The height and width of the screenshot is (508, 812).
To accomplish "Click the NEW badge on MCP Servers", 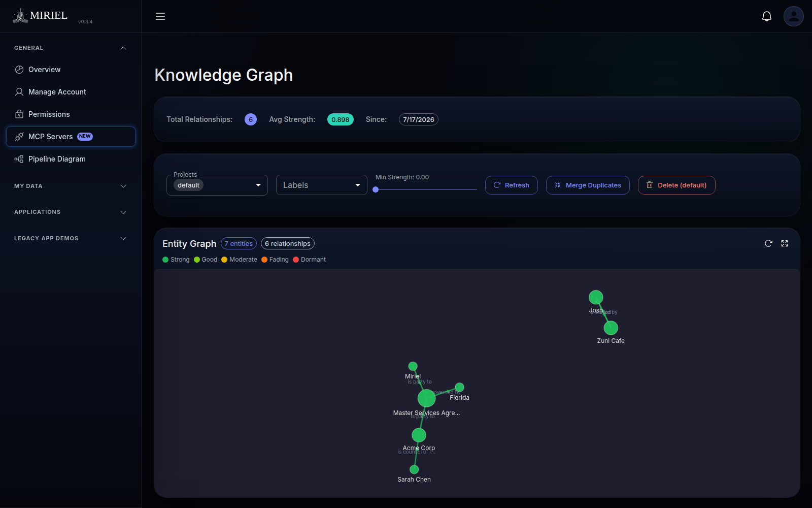I will 85,136.
